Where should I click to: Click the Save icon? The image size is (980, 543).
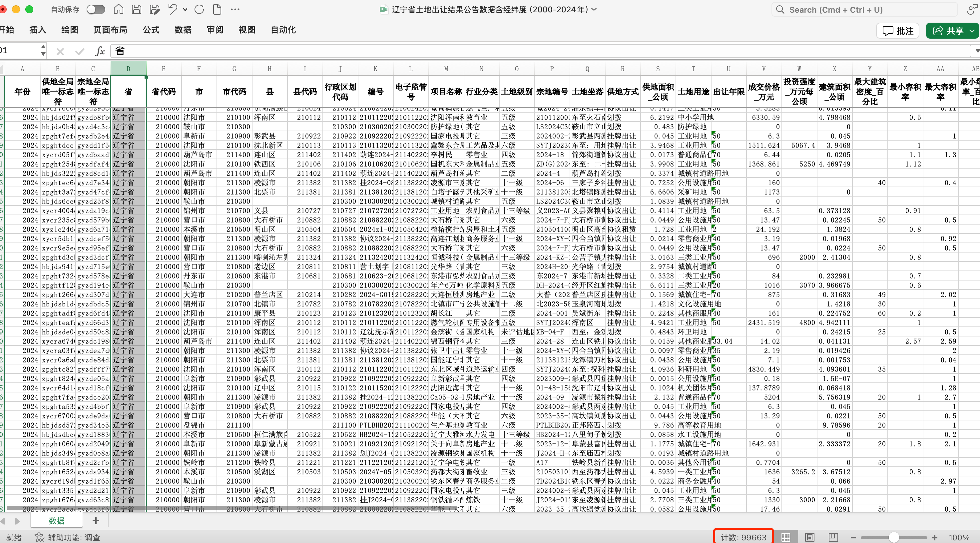coord(137,10)
